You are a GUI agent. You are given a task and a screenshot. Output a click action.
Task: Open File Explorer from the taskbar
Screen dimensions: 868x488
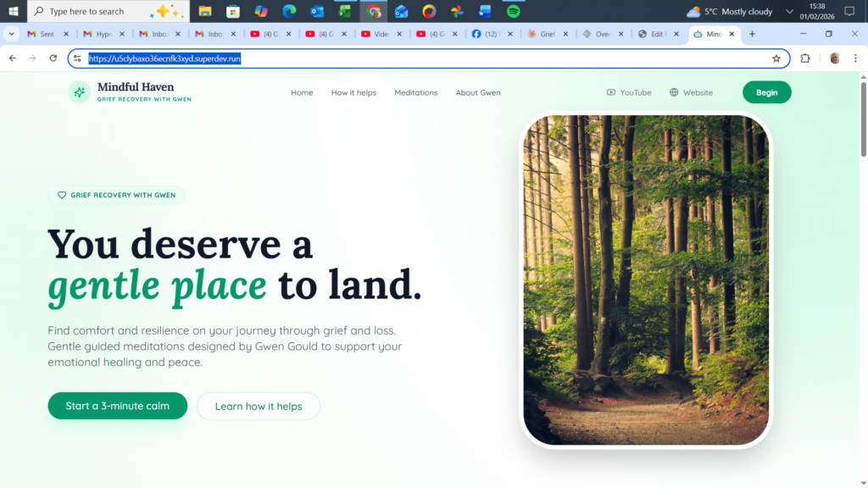point(205,12)
